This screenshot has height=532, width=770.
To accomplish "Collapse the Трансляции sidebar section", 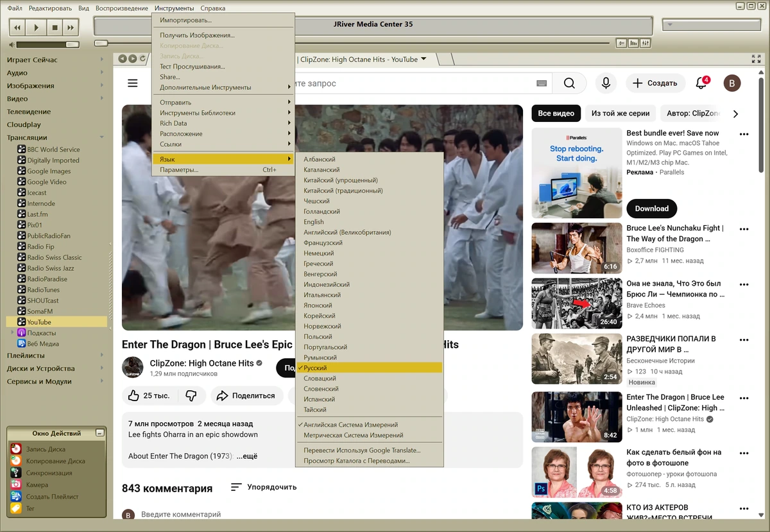I will coord(102,137).
